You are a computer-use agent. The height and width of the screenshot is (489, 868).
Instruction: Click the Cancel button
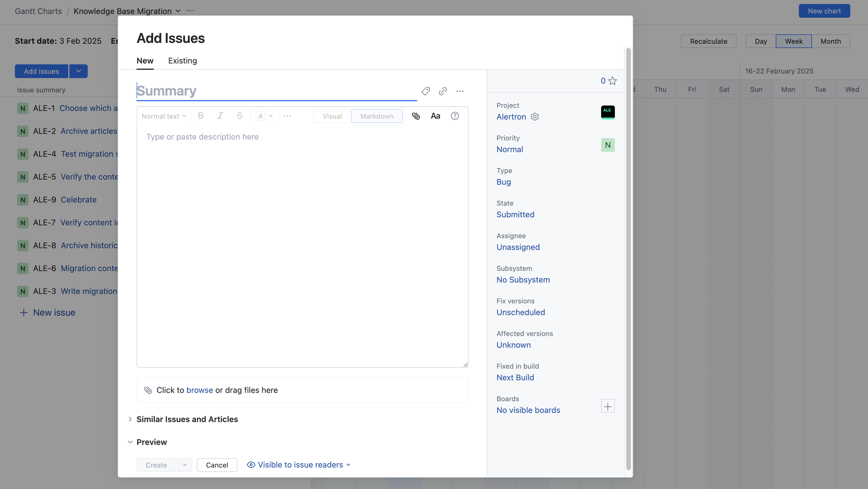(217, 465)
